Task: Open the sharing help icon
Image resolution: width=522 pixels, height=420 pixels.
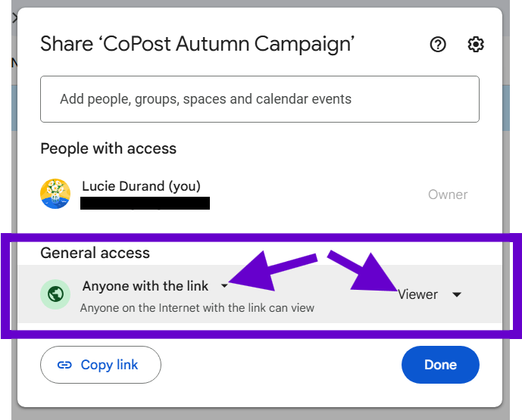Action: (x=438, y=45)
